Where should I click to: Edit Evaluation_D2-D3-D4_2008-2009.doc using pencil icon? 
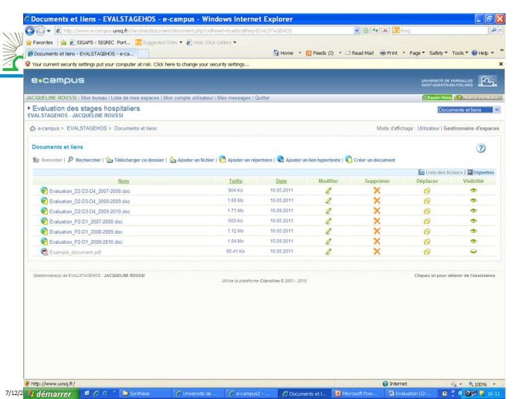[x=328, y=201]
